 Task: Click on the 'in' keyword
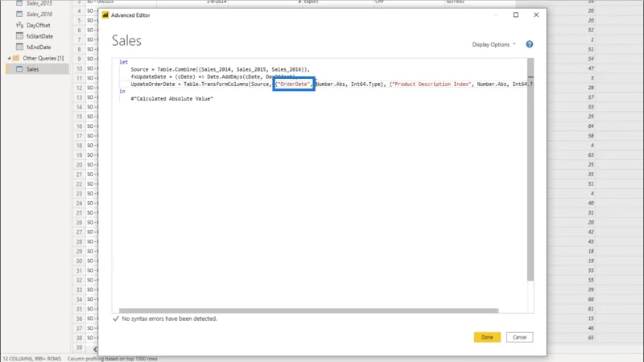click(x=122, y=92)
